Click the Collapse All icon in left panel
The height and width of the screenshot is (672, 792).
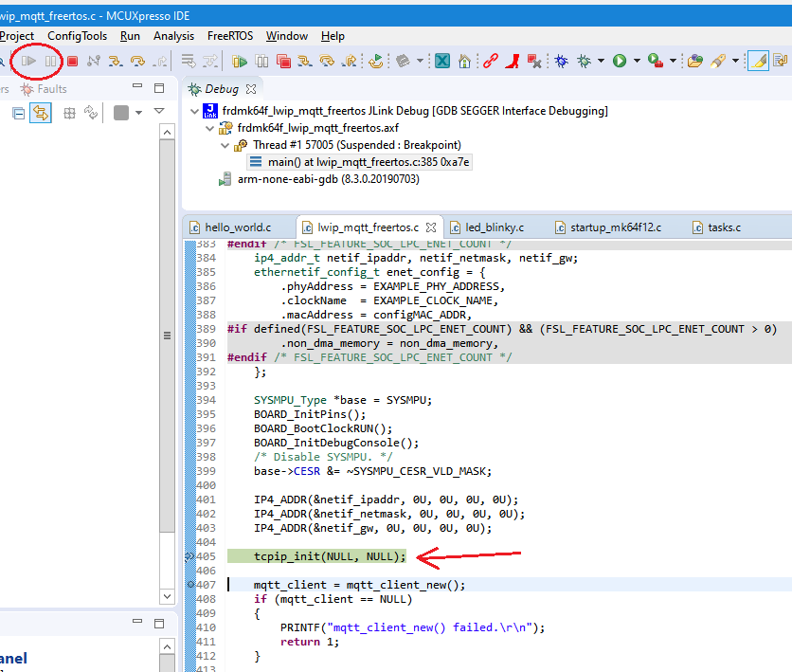[19, 113]
